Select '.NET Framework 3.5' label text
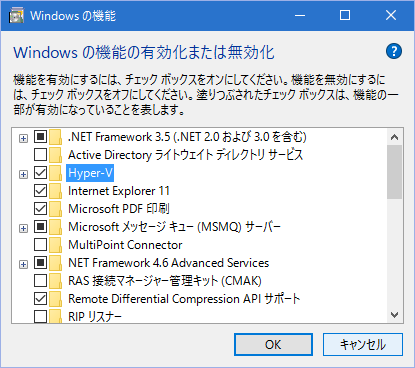The width and height of the screenshot is (415, 368). coord(187,137)
